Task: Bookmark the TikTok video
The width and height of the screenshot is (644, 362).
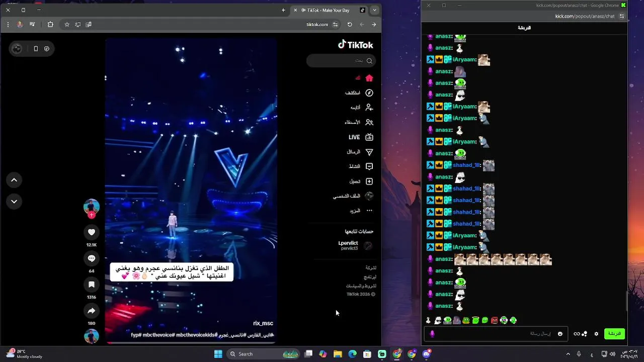Action: click(92, 285)
